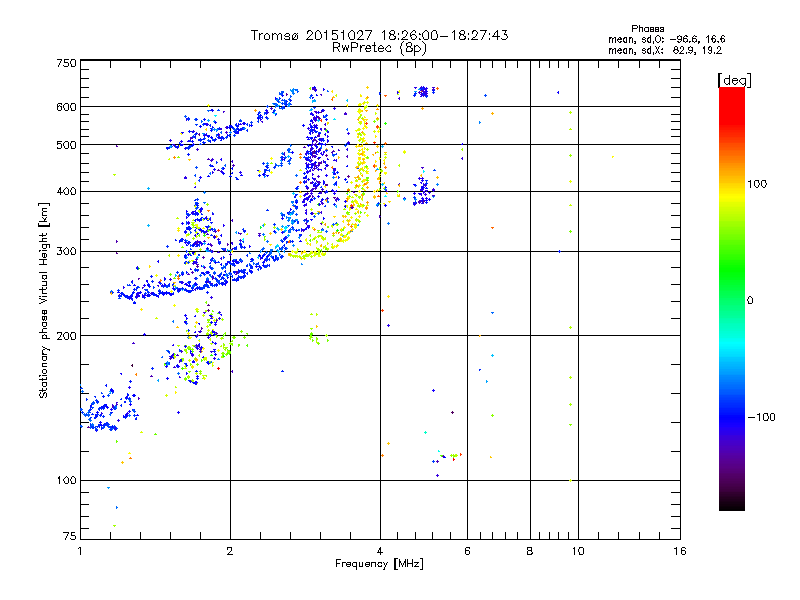Click the x-axis tick label '16'
The height and width of the screenshot is (600, 800).
click(680, 551)
